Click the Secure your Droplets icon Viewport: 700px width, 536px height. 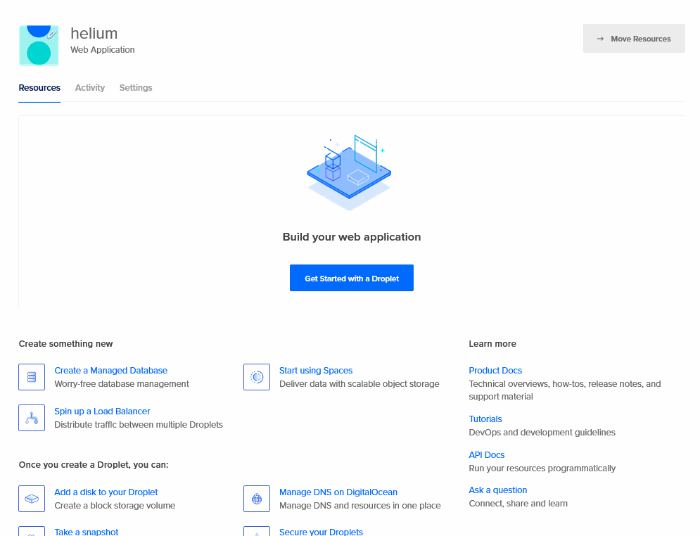257,531
